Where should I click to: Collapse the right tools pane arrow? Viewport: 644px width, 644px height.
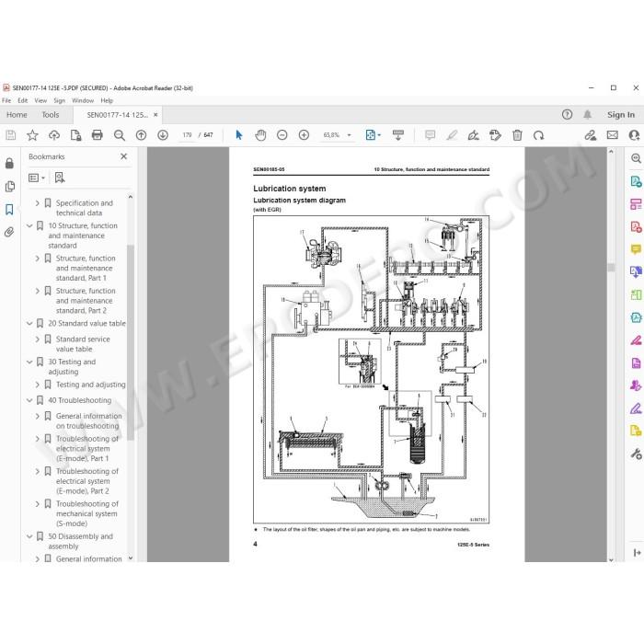point(637,553)
